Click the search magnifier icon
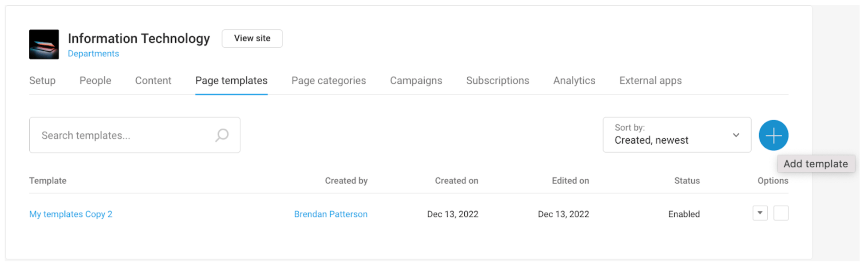This screenshot has width=868, height=270. coord(222,135)
